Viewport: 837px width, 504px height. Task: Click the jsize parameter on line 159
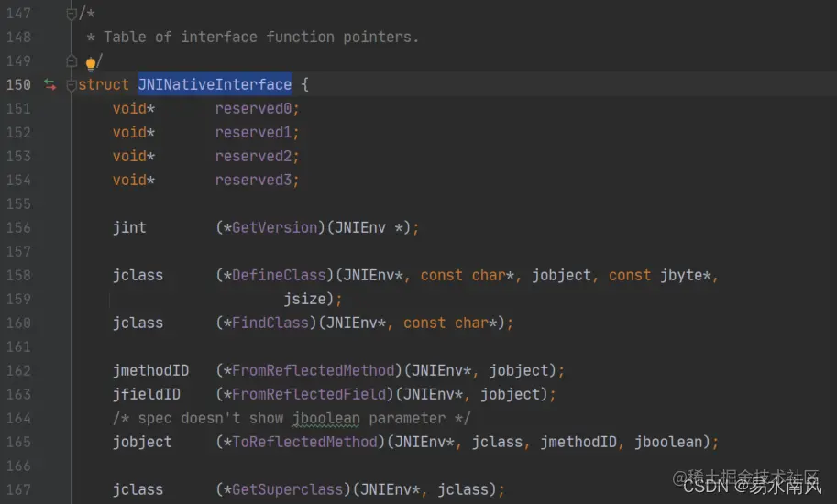click(x=304, y=300)
